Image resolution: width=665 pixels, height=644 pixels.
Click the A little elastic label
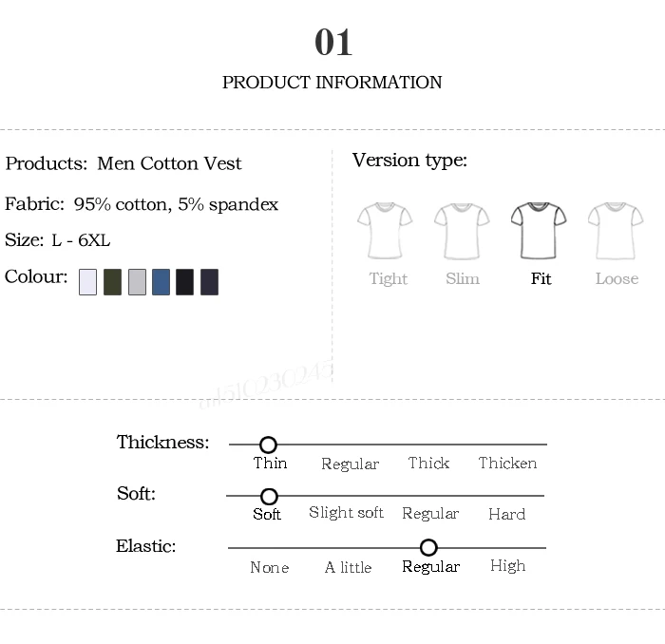click(x=349, y=567)
